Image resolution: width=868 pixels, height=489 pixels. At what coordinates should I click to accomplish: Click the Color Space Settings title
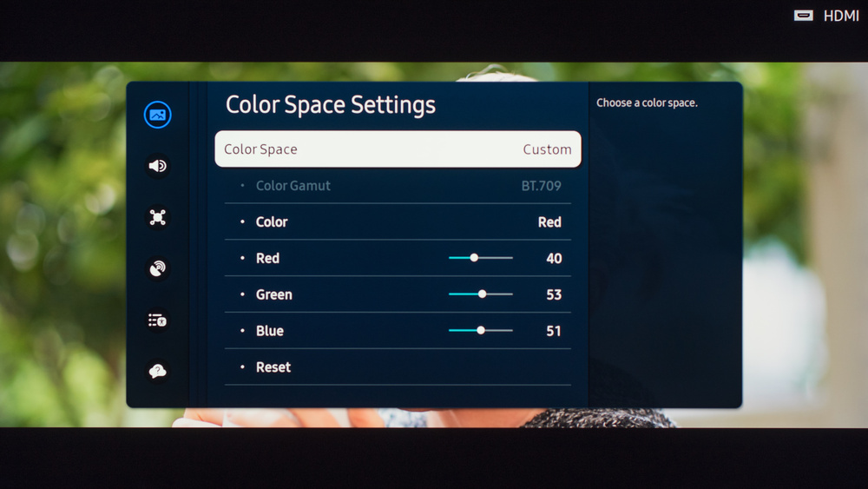[x=331, y=105]
